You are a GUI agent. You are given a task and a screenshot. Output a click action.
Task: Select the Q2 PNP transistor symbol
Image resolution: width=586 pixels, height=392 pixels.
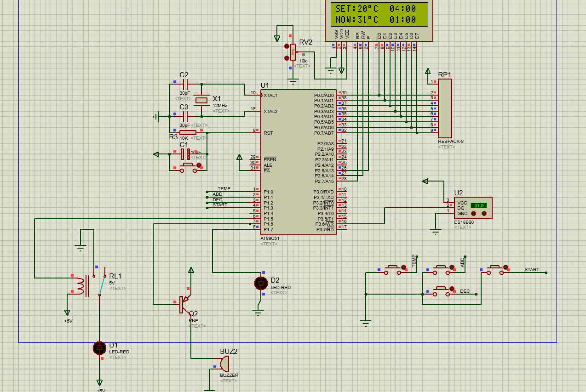185,304
